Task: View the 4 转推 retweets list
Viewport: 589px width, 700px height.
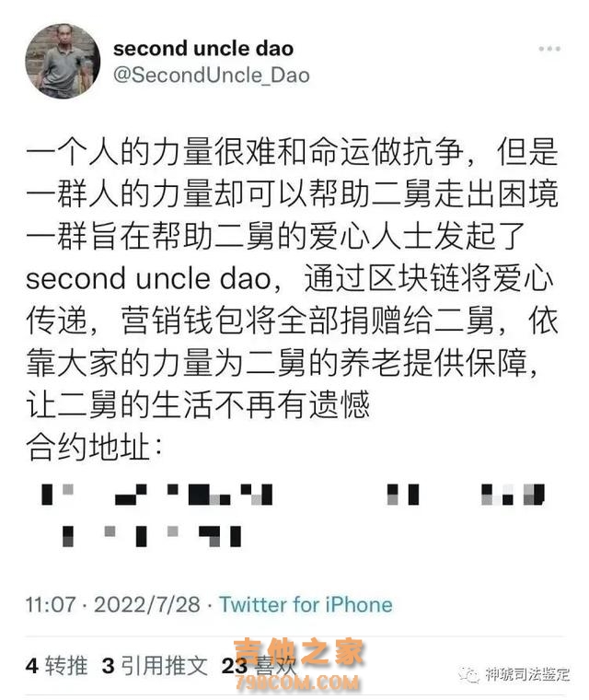Action: [57, 665]
